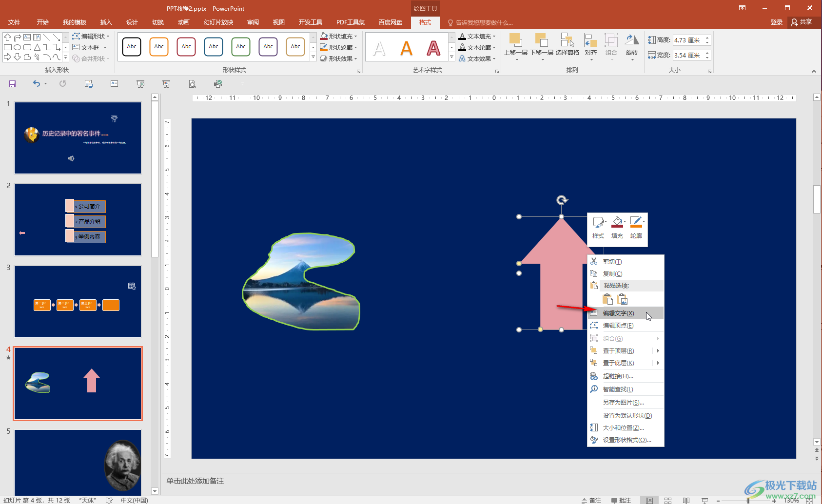Apply the orange gradient WordArt A style
The width and height of the screenshot is (822, 504).
pos(406,48)
